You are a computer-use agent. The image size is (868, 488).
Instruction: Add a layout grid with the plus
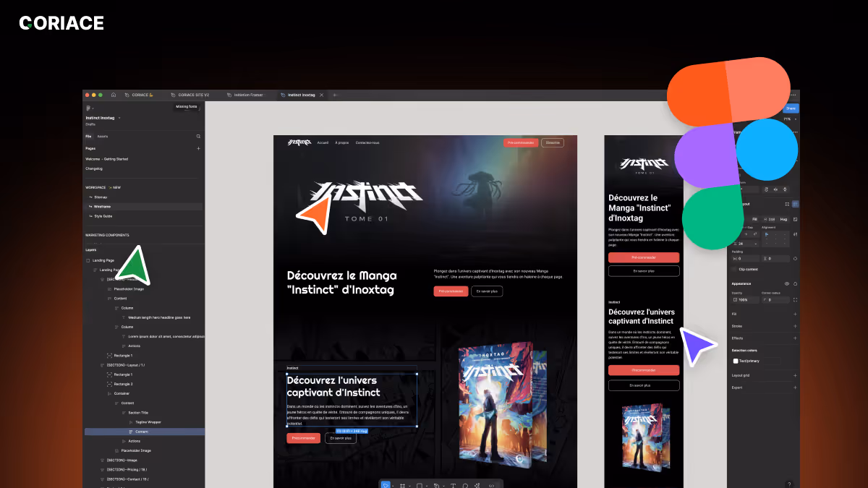(x=795, y=375)
